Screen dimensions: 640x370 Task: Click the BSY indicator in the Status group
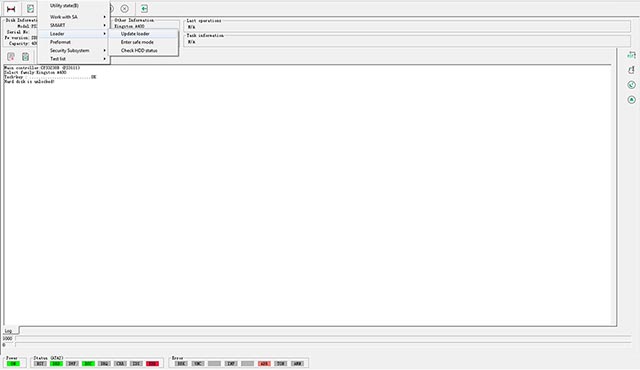point(40,363)
